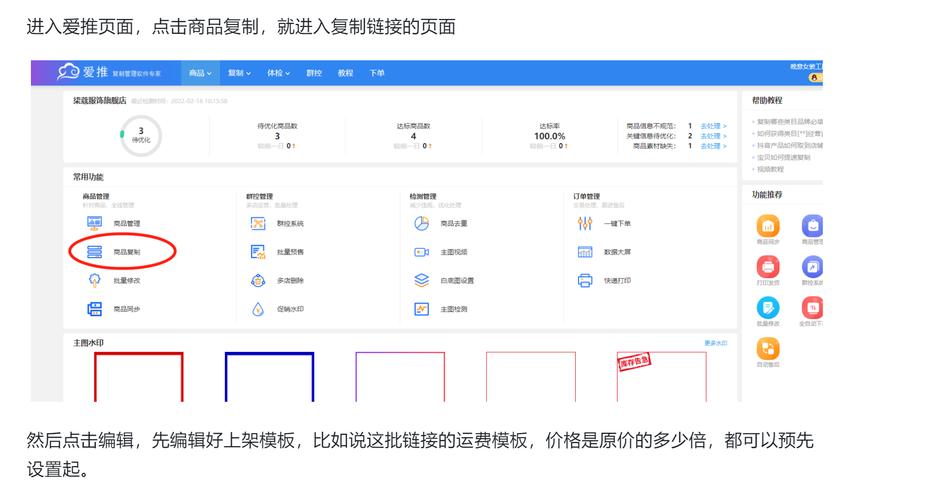Click the 批量修改 upload icon

point(94,280)
